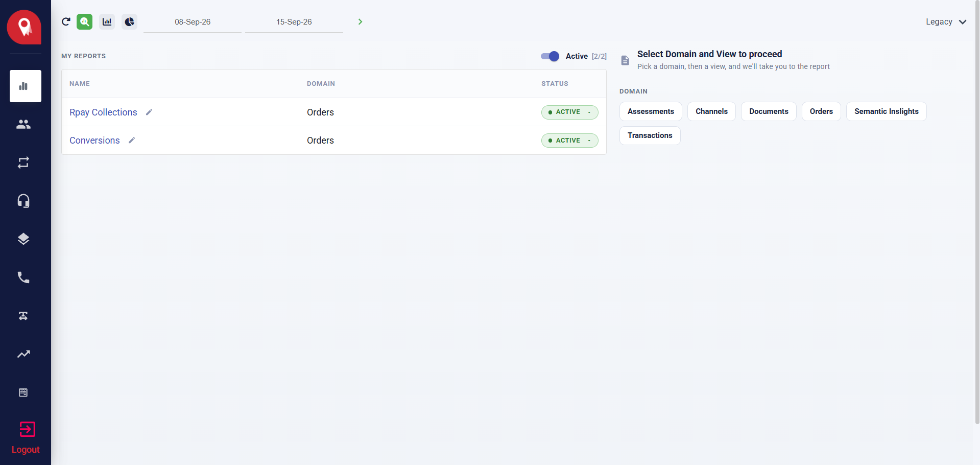Open the users group sidebar icon
This screenshot has height=465, width=980.
[x=23, y=124]
